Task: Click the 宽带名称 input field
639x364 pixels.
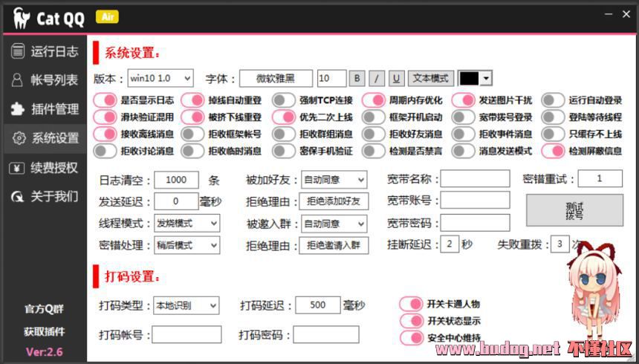Action: click(475, 178)
